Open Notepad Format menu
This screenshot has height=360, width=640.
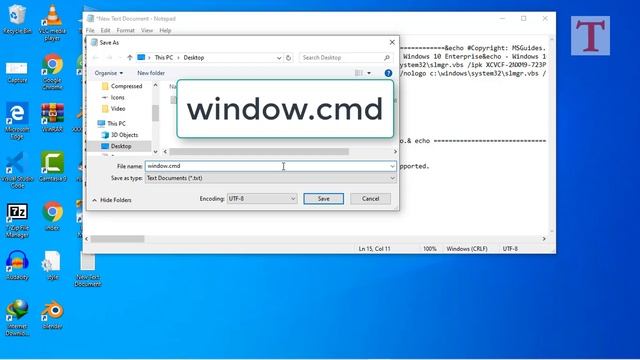tap(125, 30)
